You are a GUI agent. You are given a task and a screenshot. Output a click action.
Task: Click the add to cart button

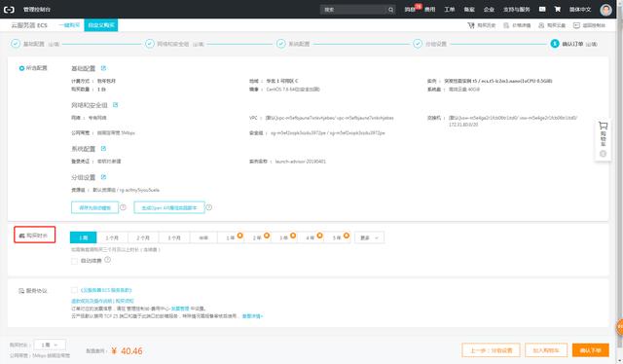coord(546,350)
